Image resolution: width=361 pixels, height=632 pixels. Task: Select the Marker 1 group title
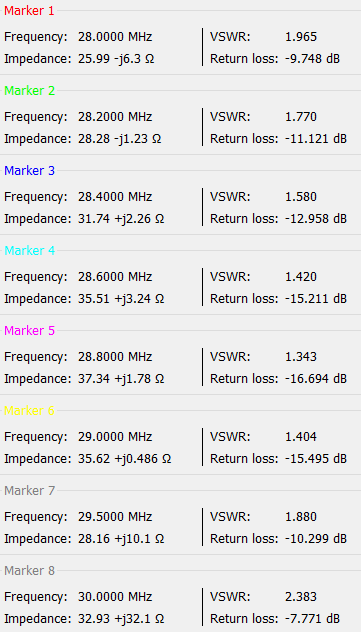(x=29, y=11)
